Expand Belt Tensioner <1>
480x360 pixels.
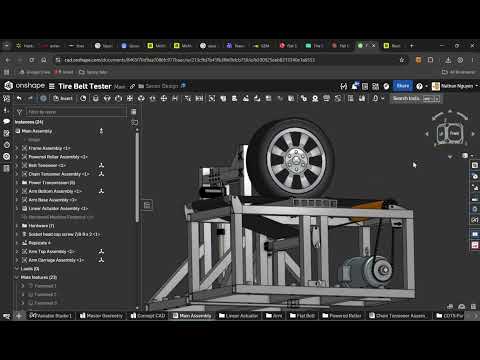click(17, 165)
